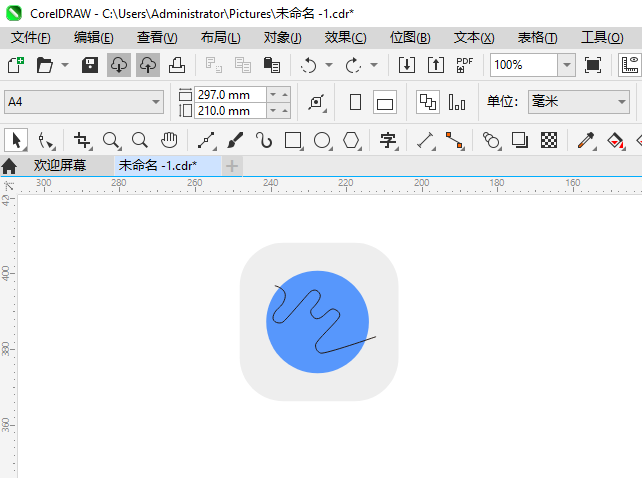
Task: Click the blue circle on the canvas
Action: point(317,322)
